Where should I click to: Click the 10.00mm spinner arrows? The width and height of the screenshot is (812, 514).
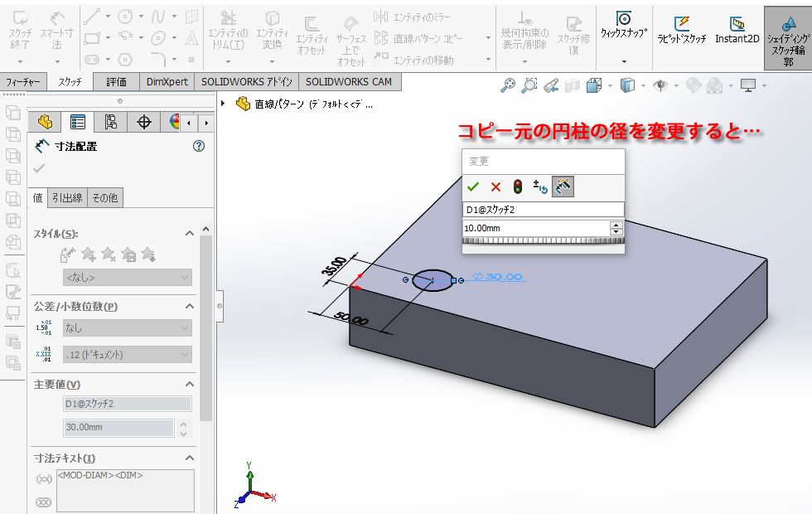616,228
